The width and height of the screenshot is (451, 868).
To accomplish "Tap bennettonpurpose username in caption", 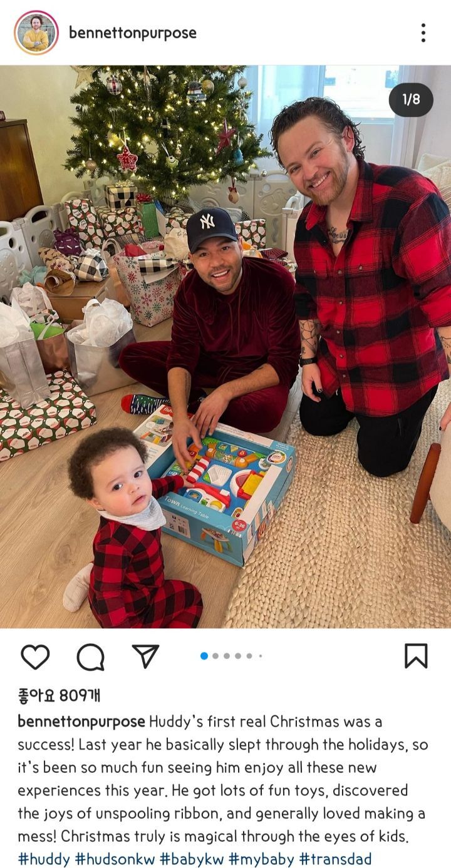I will pos(81,722).
